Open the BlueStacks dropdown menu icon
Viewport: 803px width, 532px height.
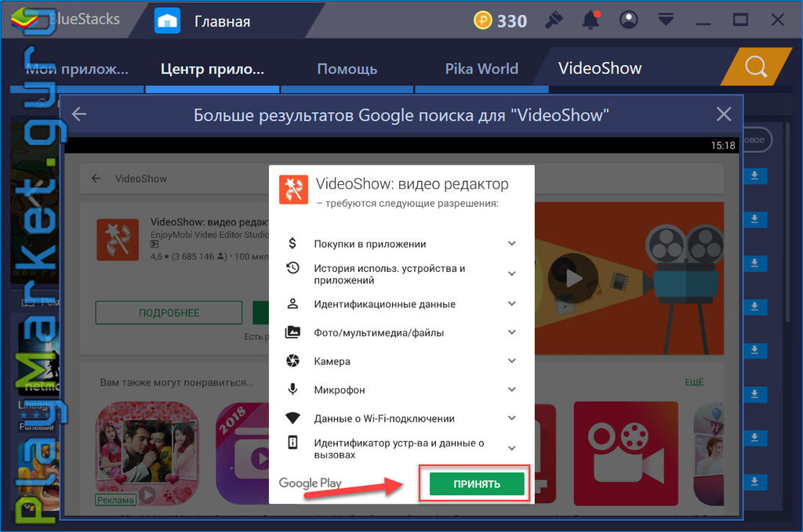pos(666,20)
